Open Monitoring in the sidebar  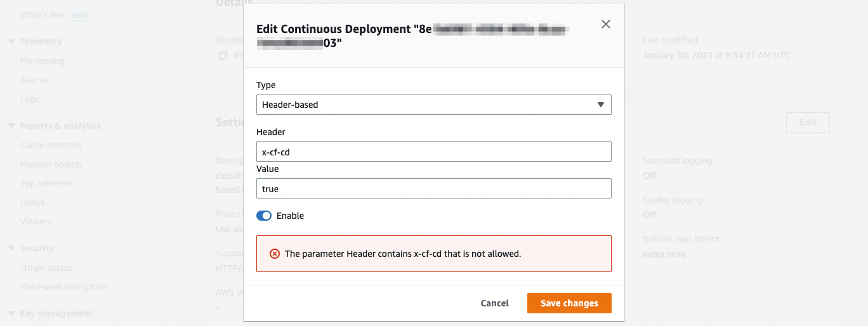pos(43,61)
